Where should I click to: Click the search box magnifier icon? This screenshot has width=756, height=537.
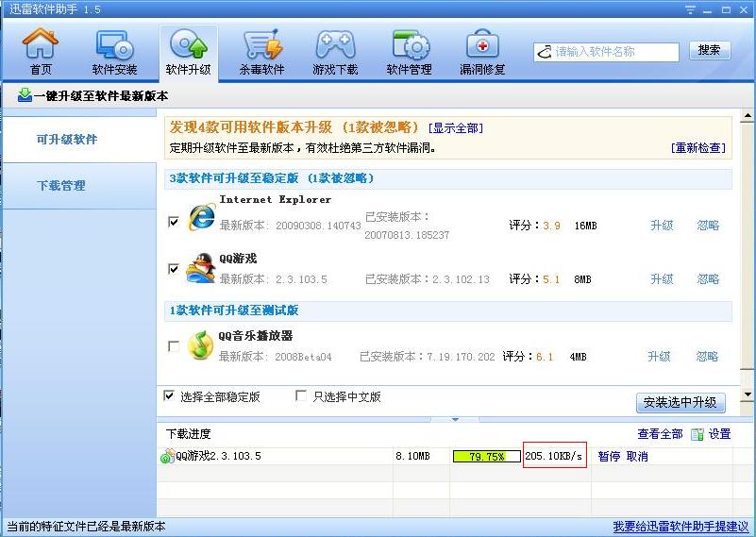pos(545,52)
